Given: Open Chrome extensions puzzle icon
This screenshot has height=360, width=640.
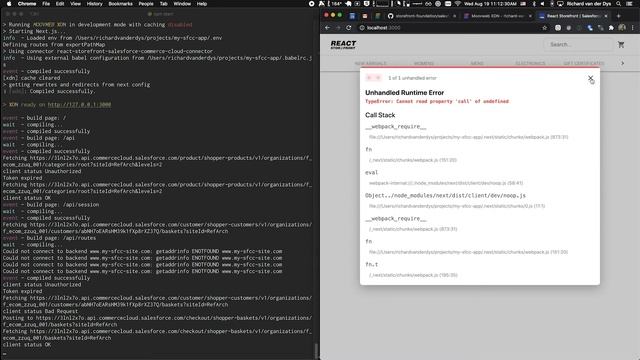Looking at the screenshot, I should [611, 28].
